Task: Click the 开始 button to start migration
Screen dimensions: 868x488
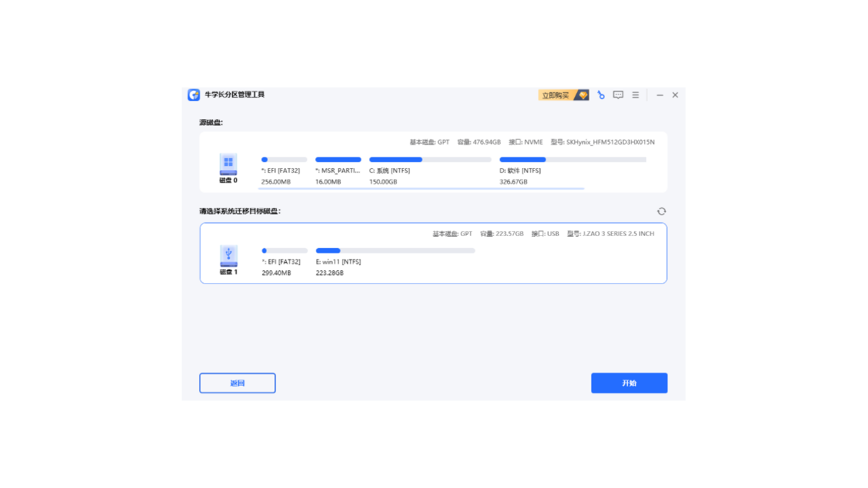Action: [x=629, y=383]
